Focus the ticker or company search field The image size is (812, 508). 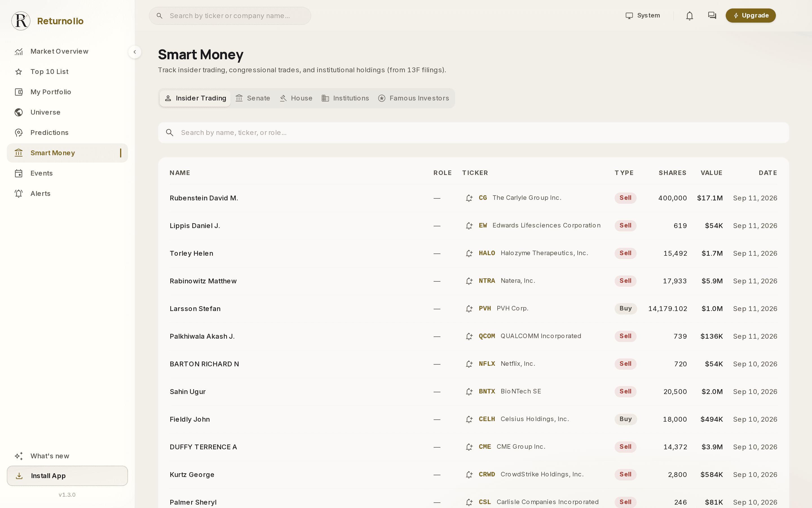point(230,16)
